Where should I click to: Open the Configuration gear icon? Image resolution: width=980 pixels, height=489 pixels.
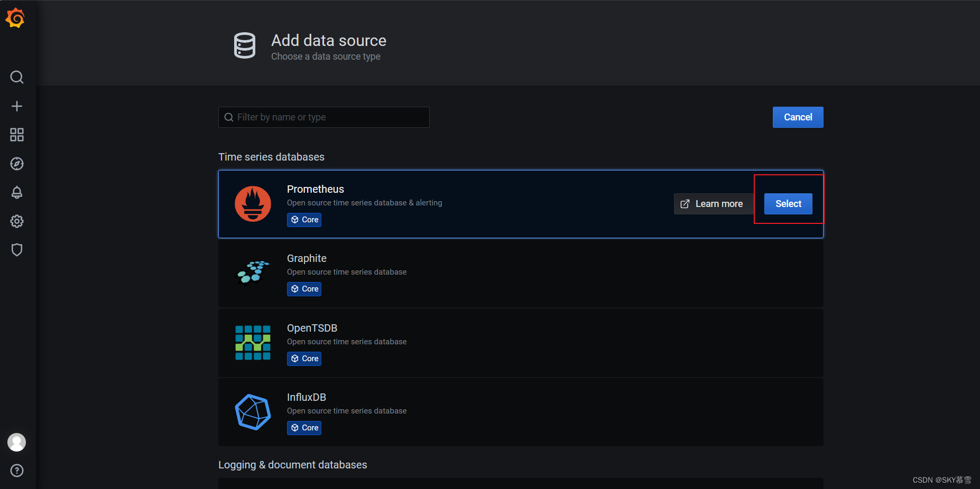pos(17,221)
